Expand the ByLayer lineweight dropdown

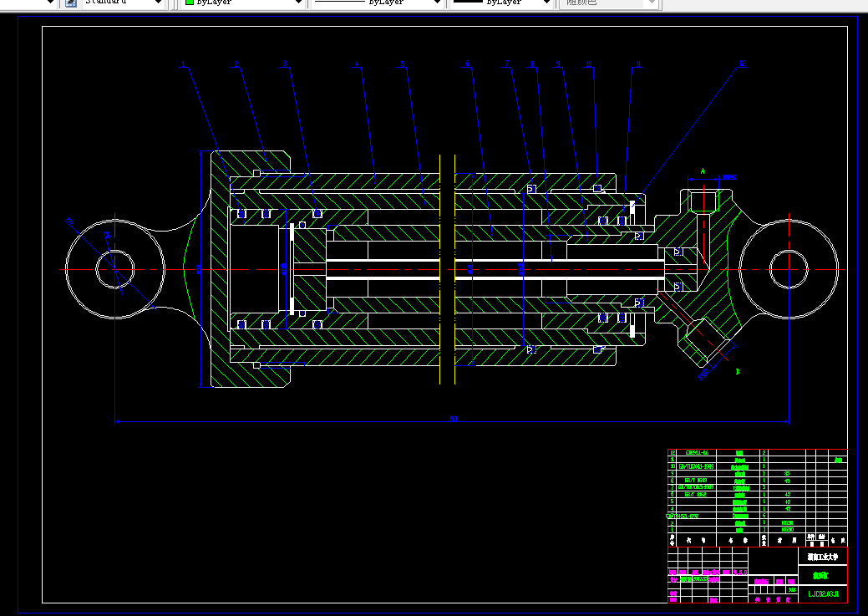pyautogui.click(x=502, y=3)
